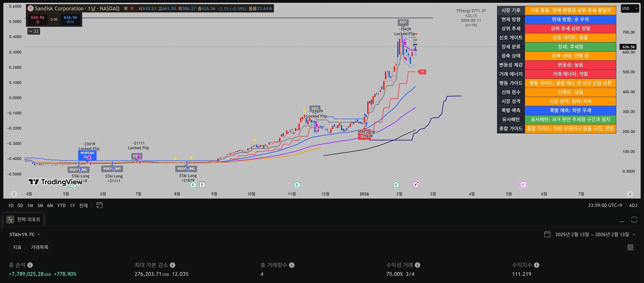Select the 1Y time range
Image resolution: width=644 pixels, height=283 pixels.
(72, 206)
